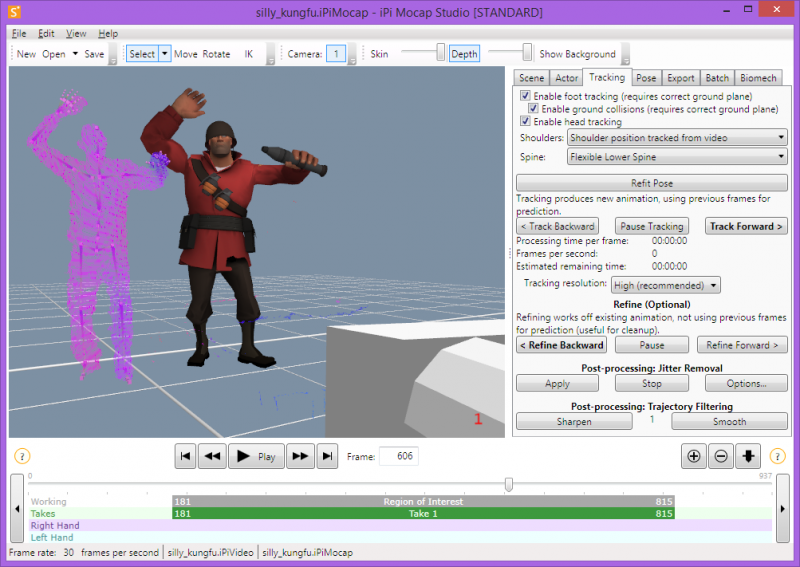This screenshot has width=800, height=567.
Task: Jump to last frame button
Action: (x=327, y=456)
